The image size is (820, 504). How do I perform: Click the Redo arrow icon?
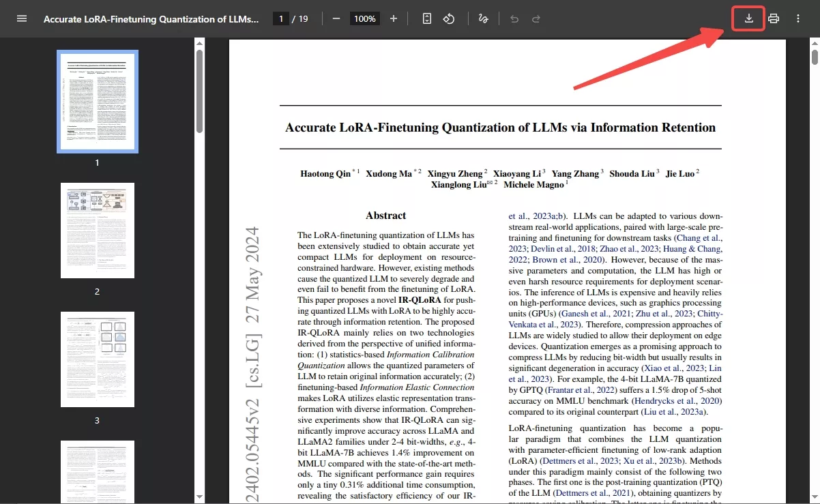(536, 18)
